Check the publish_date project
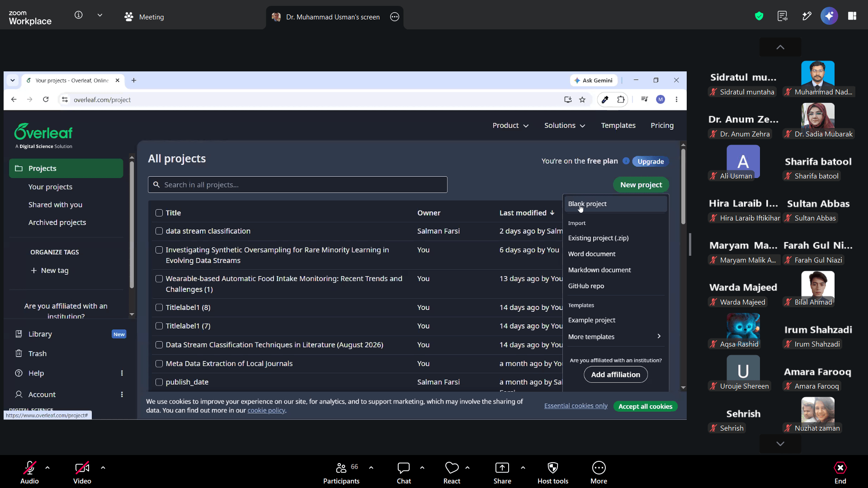Screen dimensions: 868x488 [x=159, y=382]
